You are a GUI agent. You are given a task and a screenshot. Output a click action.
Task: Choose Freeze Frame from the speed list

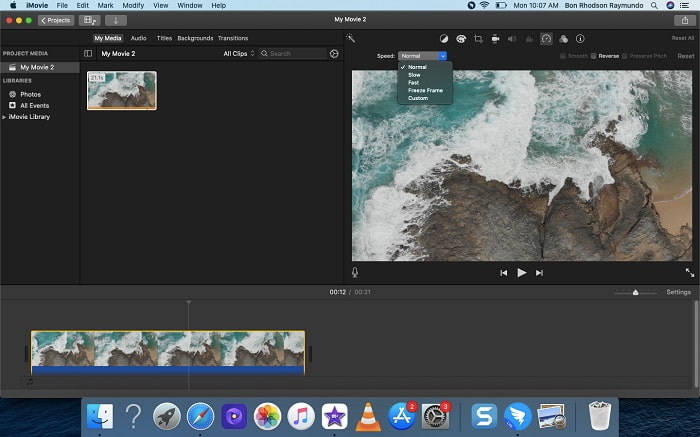pyautogui.click(x=425, y=90)
